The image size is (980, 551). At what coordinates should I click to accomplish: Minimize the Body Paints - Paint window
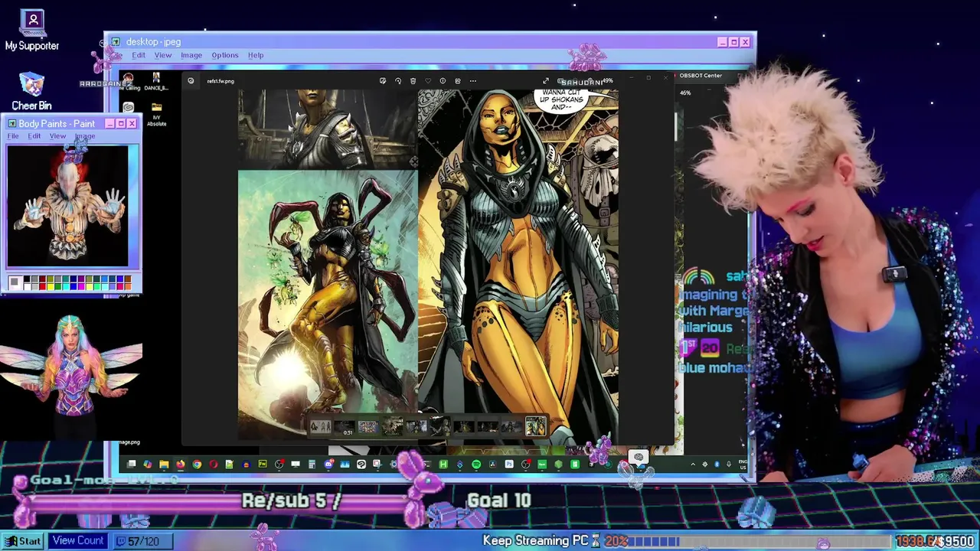coord(109,123)
